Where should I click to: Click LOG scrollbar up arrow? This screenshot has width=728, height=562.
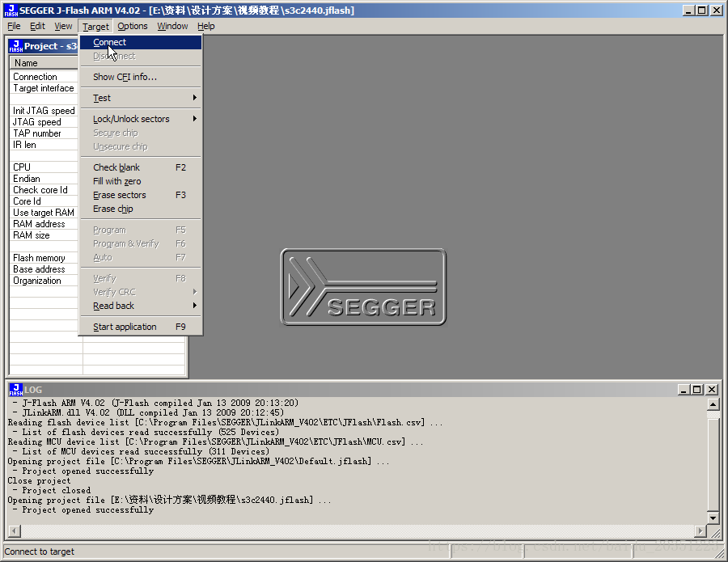(713, 404)
